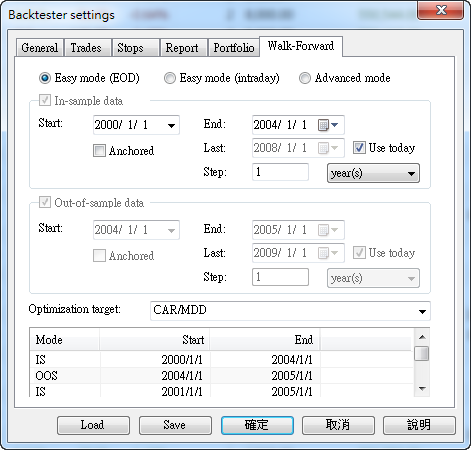
Task: Toggle the Out-of-sample data checkbox
Action: tap(45, 202)
